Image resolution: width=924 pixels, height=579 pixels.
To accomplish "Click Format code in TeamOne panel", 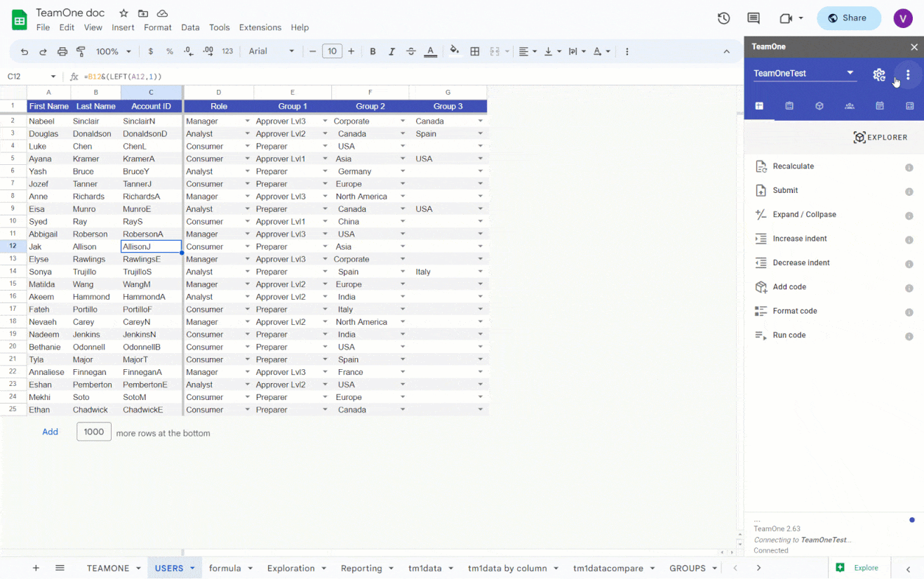I will point(795,311).
